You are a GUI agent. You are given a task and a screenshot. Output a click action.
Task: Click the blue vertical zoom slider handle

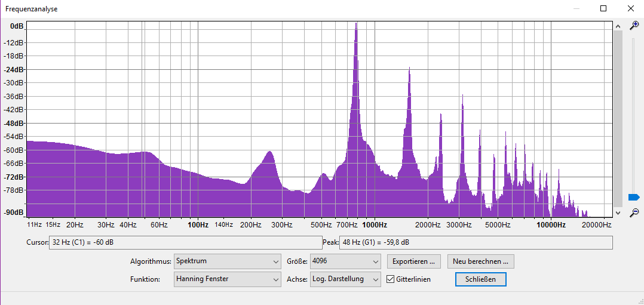click(634, 198)
